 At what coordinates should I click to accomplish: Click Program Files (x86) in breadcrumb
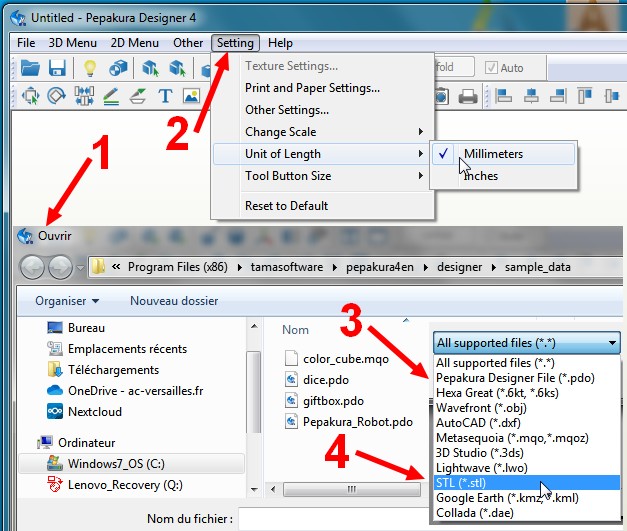[178, 267]
